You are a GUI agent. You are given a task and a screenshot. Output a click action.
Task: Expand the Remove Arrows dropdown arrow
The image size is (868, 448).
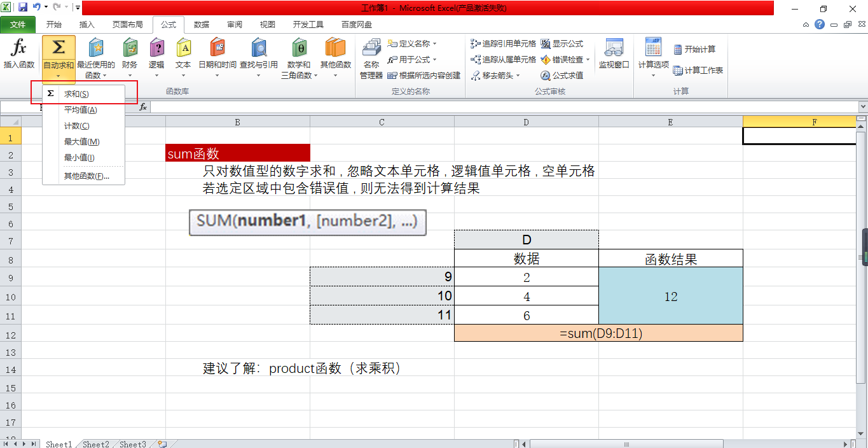pyautogui.click(x=518, y=75)
